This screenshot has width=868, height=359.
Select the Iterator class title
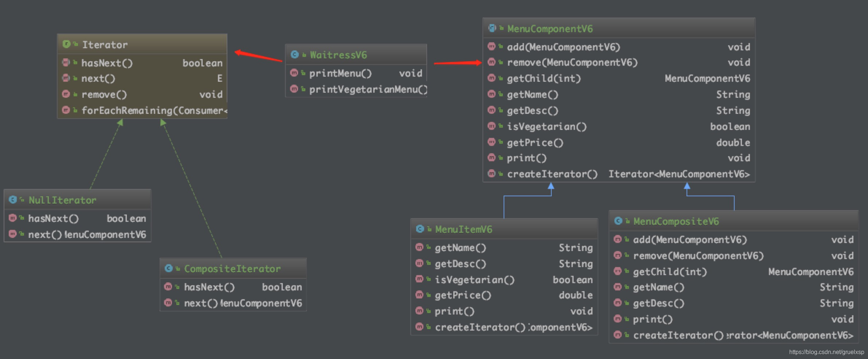(x=105, y=45)
